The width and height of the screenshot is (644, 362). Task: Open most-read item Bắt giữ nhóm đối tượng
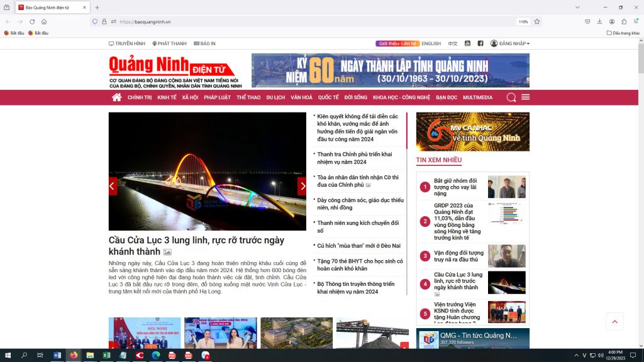coord(455,187)
